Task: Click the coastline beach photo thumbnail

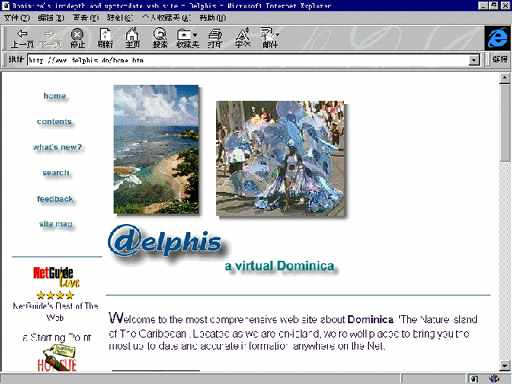Action: pos(156,150)
